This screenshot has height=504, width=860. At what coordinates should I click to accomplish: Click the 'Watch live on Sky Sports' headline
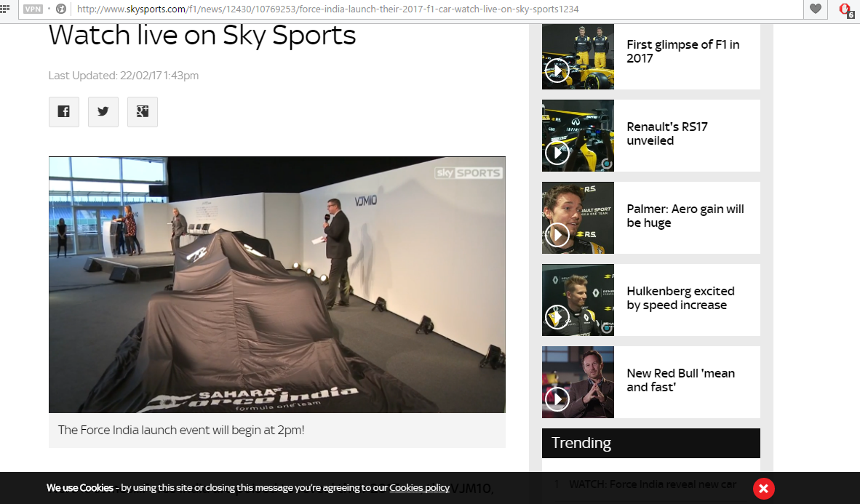tap(202, 36)
